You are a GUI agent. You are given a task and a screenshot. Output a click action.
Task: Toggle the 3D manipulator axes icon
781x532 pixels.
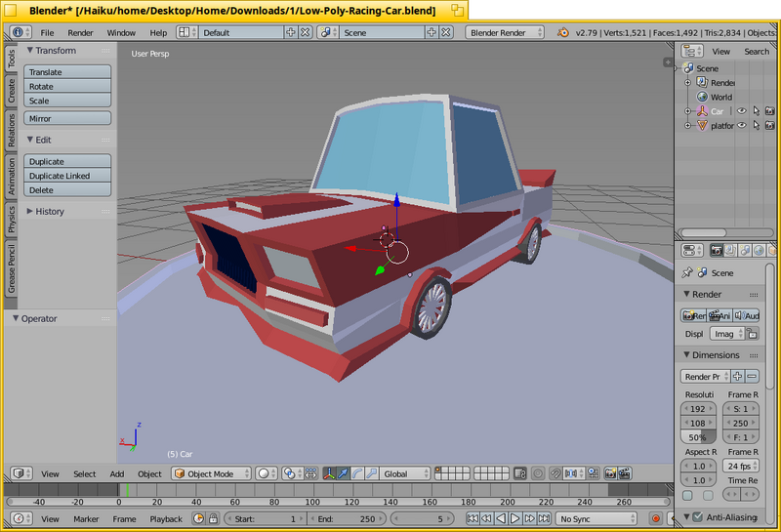pos(329,473)
